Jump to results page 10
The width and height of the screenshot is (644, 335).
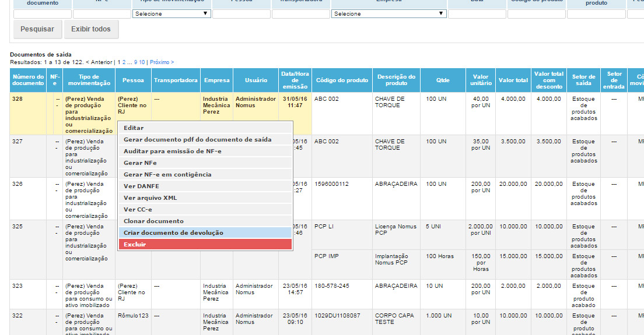pyautogui.click(x=142, y=62)
